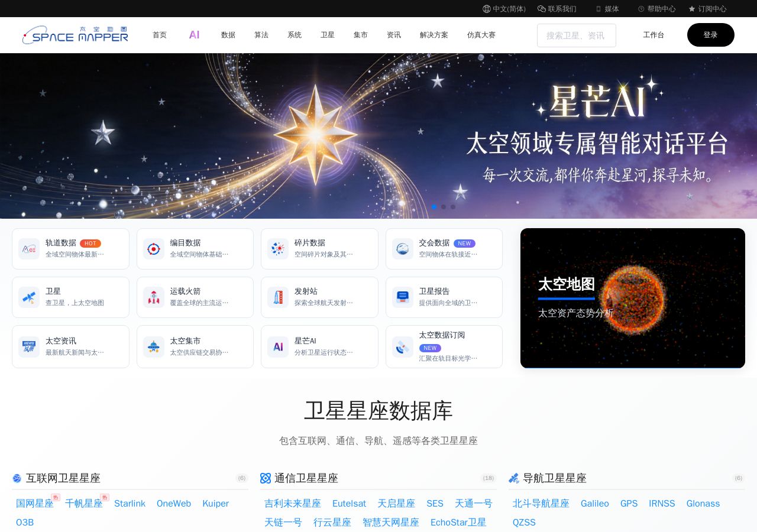Open the IRNSS constellation link
This screenshot has height=532, width=757.
pyautogui.click(x=662, y=504)
